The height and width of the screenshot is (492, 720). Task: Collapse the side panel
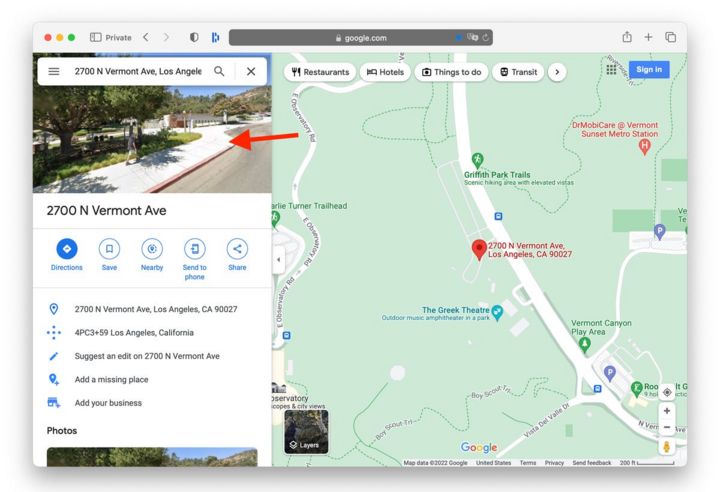[278, 260]
